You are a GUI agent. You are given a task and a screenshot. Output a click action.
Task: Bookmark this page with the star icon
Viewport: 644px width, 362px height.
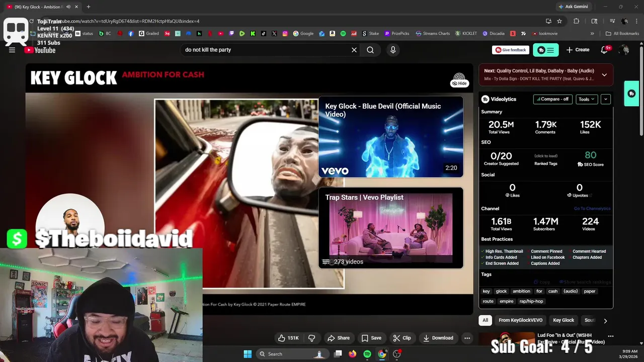(x=559, y=21)
